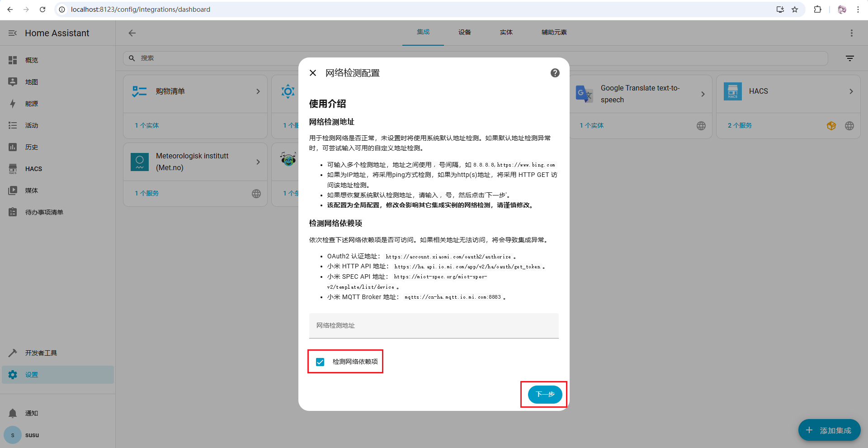This screenshot has width=868, height=448.
Task: Open the 2 个服务 link under HACS
Action: [740, 126]
